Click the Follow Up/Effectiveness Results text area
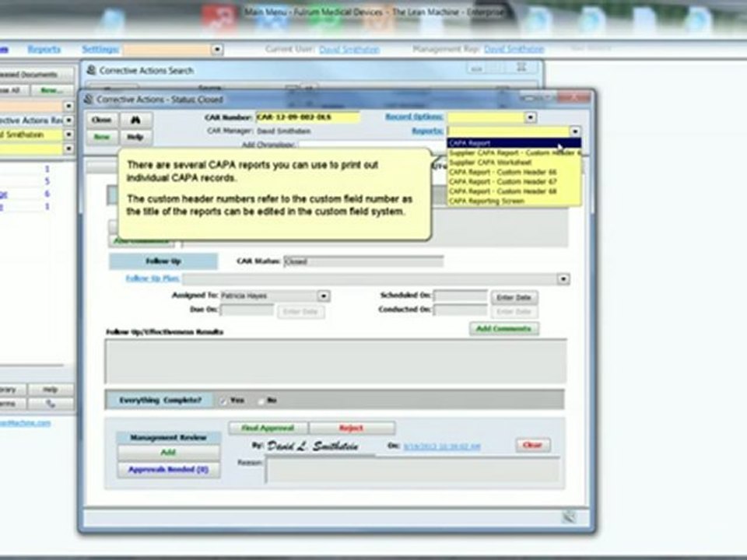The height and width of the screenshot is (560, 747). (x=336, y=362)
